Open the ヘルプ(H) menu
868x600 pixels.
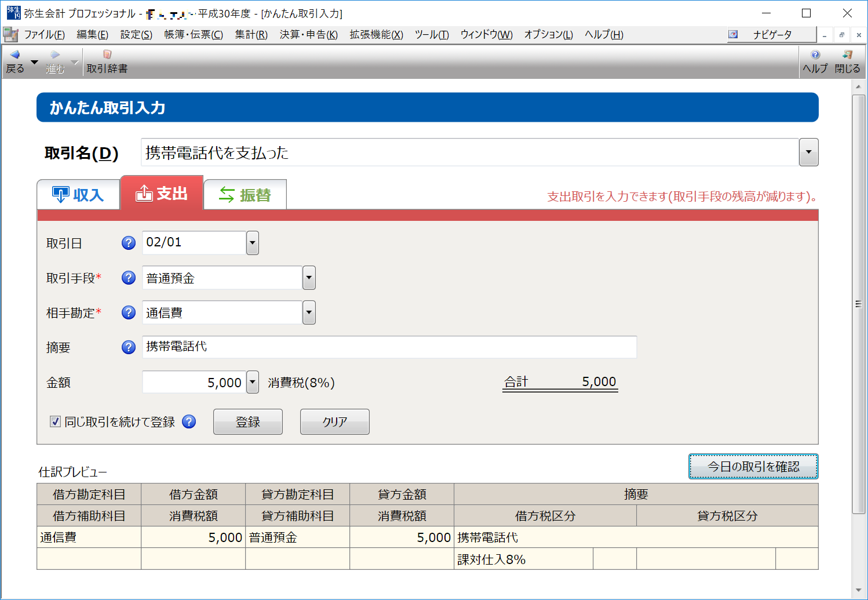(604, 34)
